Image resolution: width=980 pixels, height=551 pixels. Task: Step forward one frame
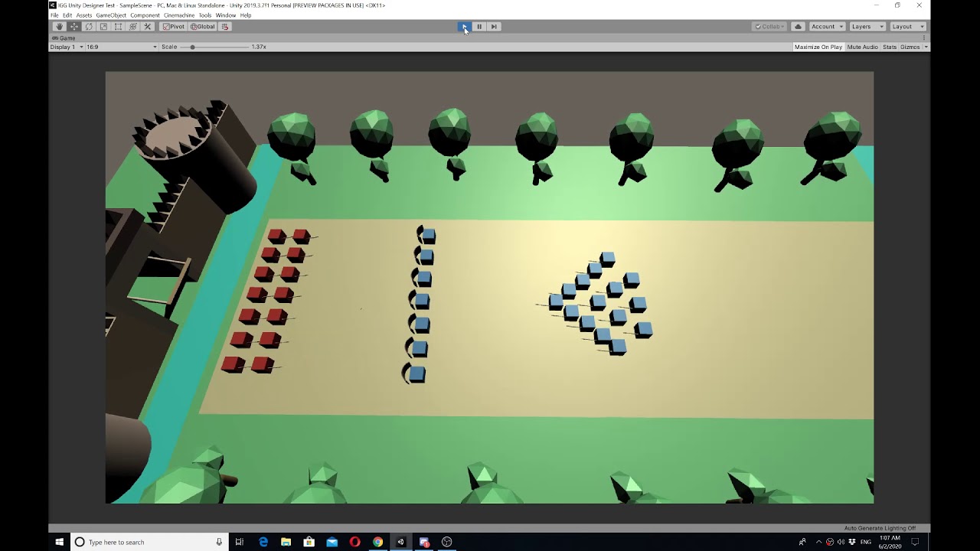(494, 26)
